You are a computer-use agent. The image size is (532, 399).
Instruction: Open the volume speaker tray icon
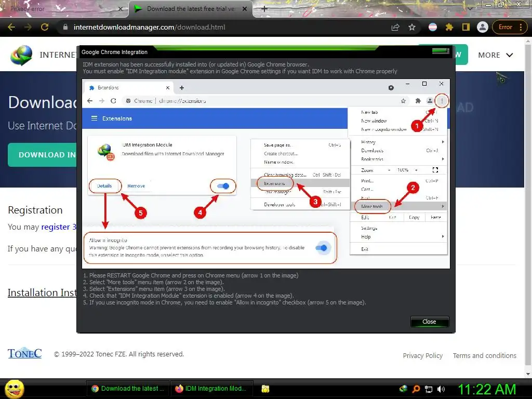(x=441, y=389)
